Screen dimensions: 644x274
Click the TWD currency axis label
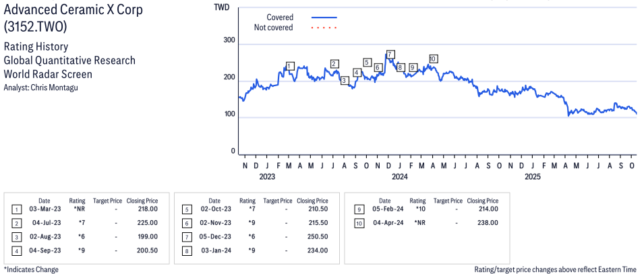coord(221,7)
